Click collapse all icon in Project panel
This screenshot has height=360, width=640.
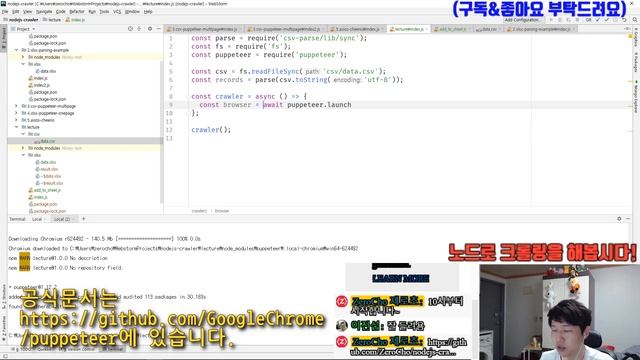tap(139, 29)
